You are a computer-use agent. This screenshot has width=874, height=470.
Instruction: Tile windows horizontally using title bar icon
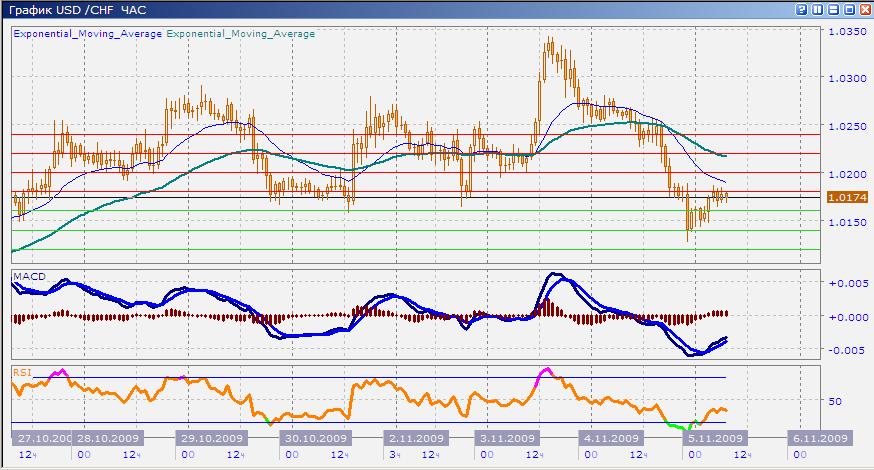pyautogui.click(x=834, y=9)
